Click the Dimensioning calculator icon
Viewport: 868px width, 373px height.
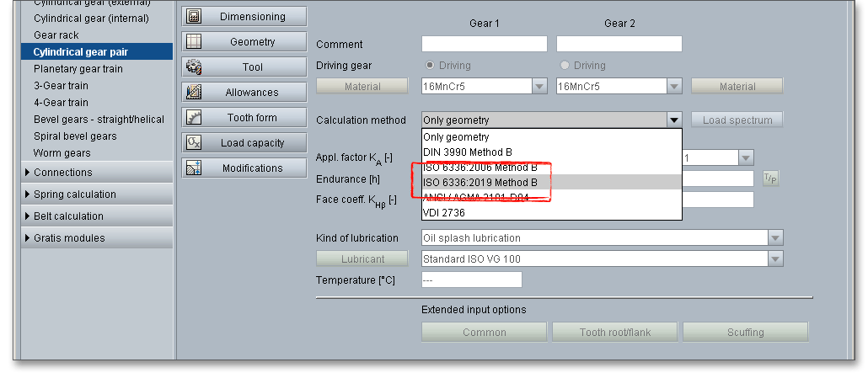point(194,17)
